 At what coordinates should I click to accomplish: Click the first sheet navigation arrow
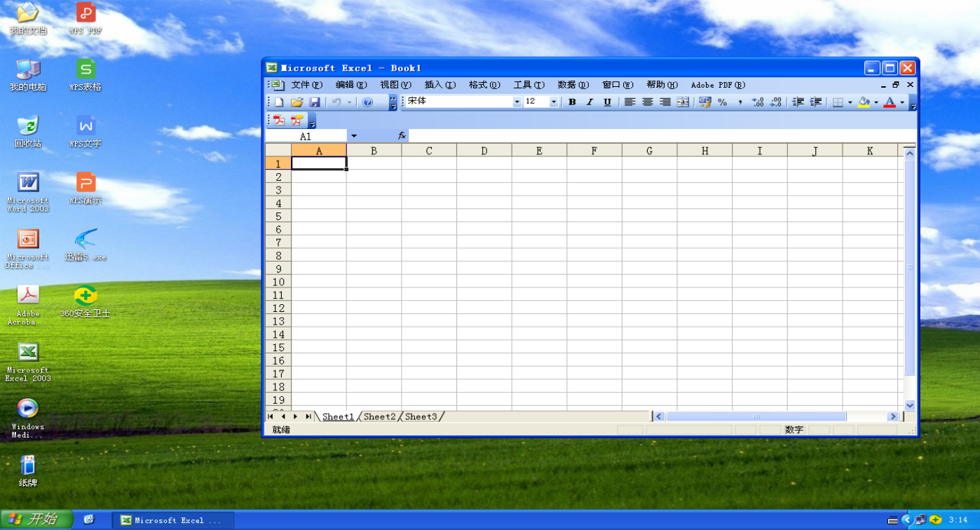(x=271, y=416)
